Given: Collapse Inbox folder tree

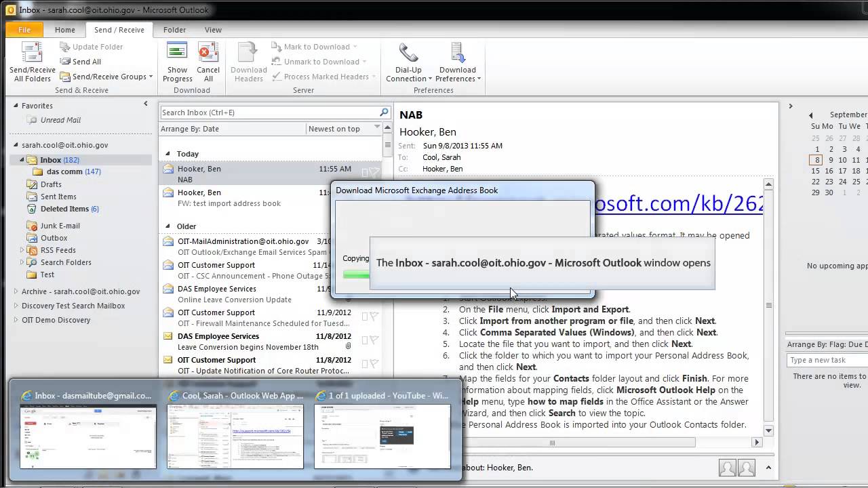Looking at the screenshot, I should point(22,160).
